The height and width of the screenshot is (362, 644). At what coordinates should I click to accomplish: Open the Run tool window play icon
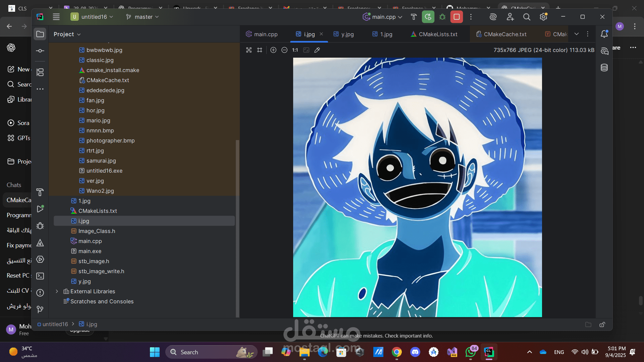coord(40,209)
